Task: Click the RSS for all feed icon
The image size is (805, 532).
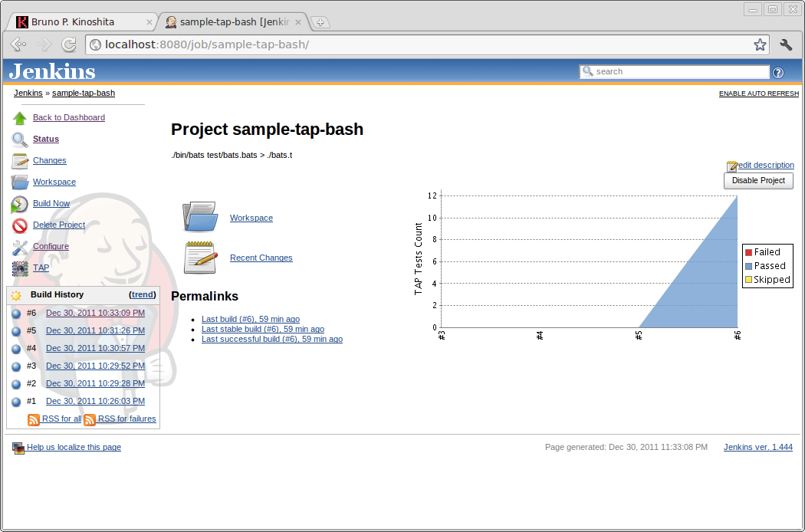Action: point(34,419)
